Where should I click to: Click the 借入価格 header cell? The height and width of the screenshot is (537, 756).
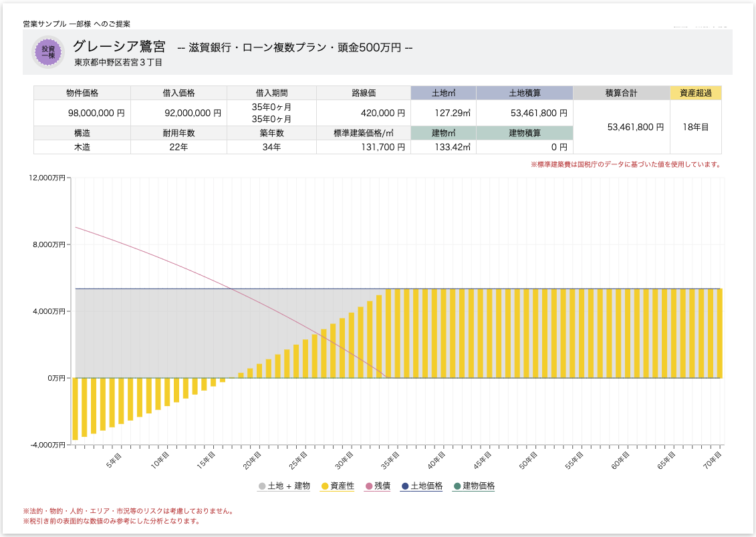click(x=179, y=93)
